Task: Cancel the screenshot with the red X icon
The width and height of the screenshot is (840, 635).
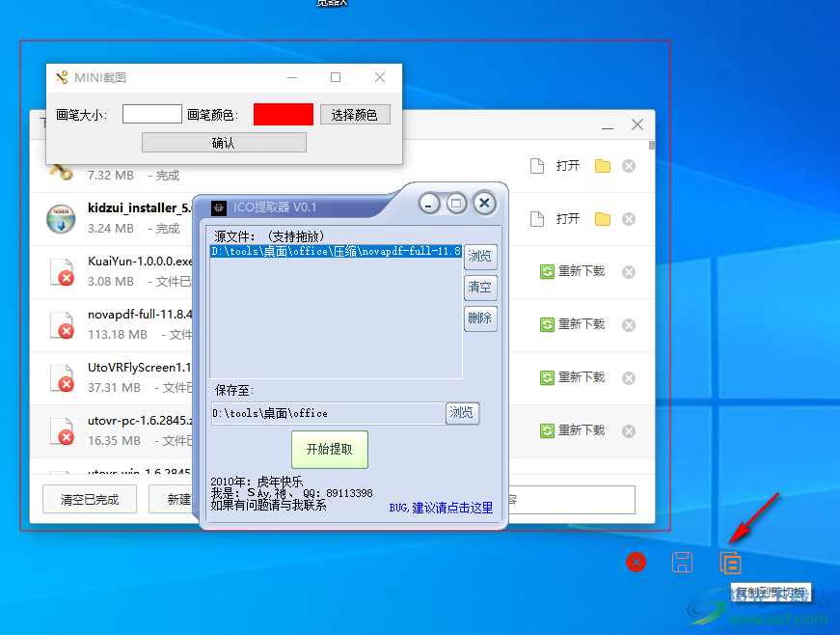Action: 636,562
